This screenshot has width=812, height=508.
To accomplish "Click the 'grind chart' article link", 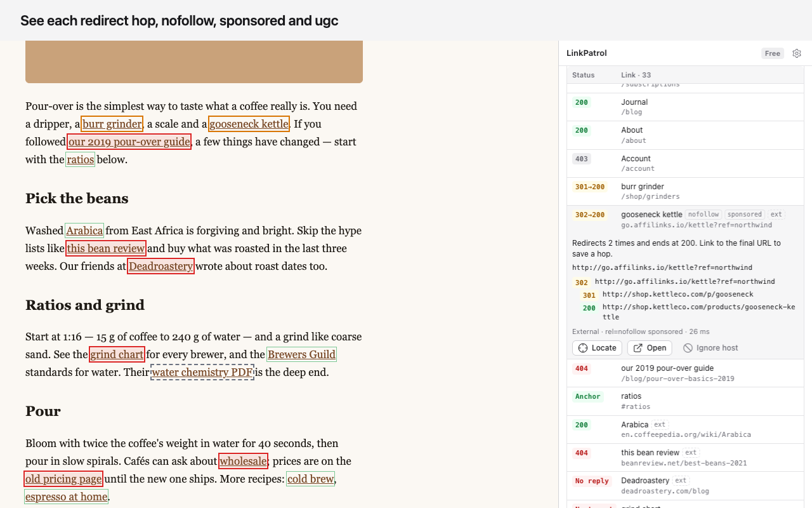I will [x=117, y=354].
